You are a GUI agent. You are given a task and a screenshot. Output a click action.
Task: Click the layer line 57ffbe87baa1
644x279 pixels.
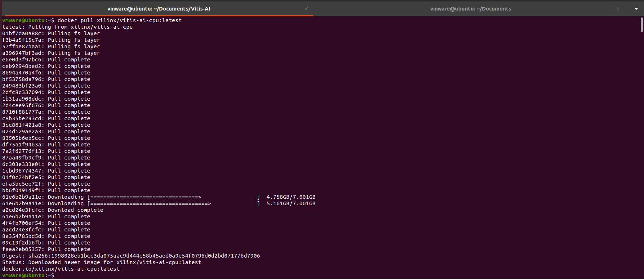tap(51, 46)
